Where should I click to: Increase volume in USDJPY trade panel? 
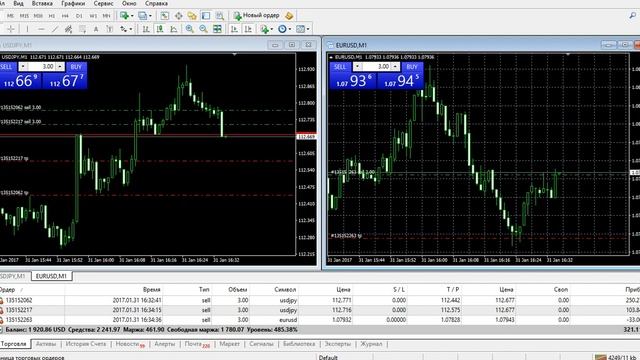click(60, 67)
